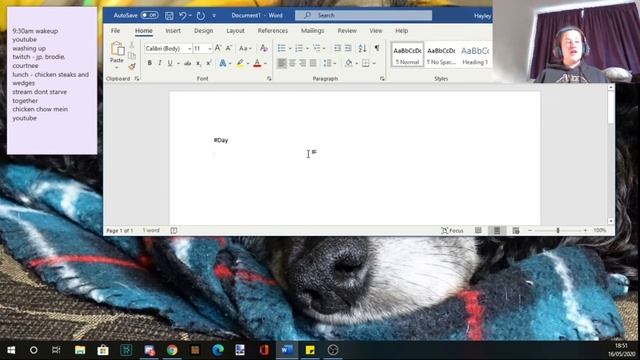Toggle Print Layout view button
Image resolution: width=640 pixels, height=360 pixels.
(497, 231)
